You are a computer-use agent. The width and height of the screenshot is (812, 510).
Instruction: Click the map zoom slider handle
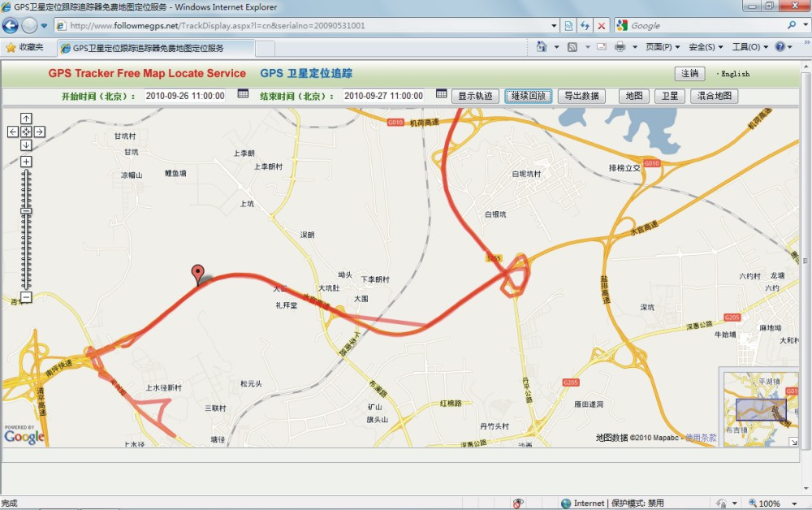point(26,210)
